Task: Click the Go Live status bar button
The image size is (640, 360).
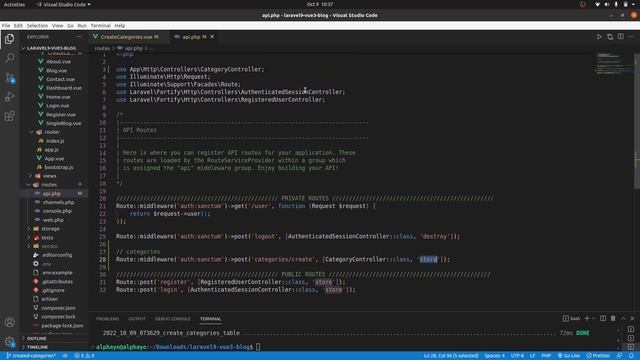Action: [569, 356]
